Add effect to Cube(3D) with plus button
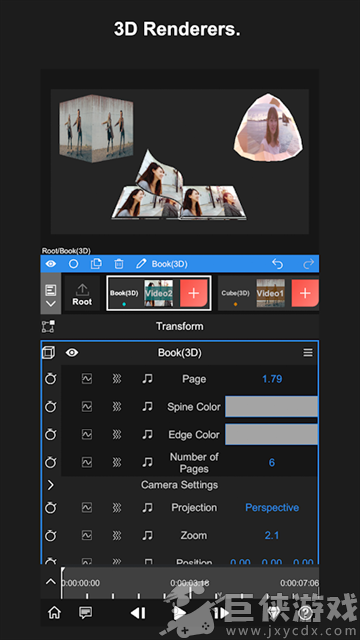 305,293
